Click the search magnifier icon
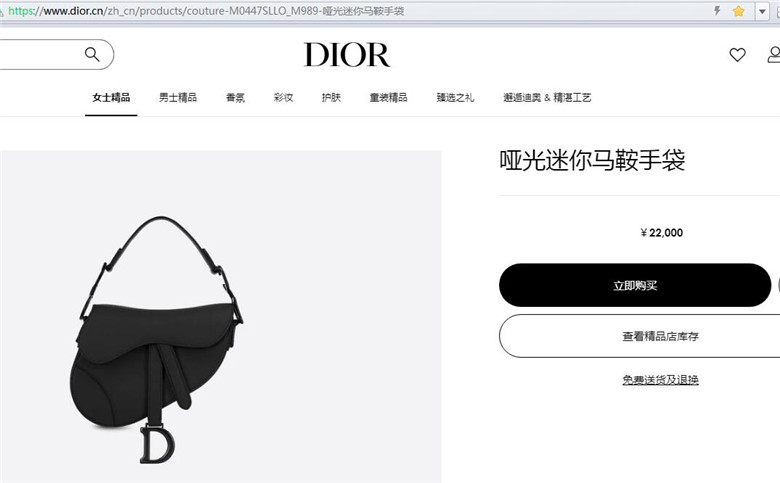Screen dimensions: 780x483 pos(92,54)
